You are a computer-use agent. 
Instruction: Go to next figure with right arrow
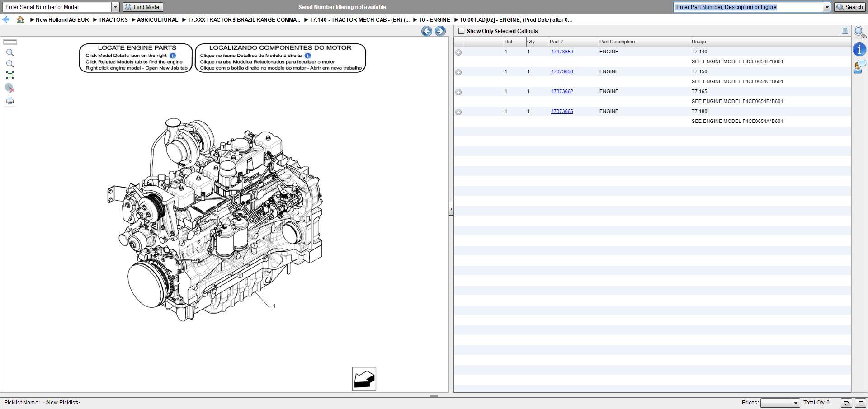[440, 31]
